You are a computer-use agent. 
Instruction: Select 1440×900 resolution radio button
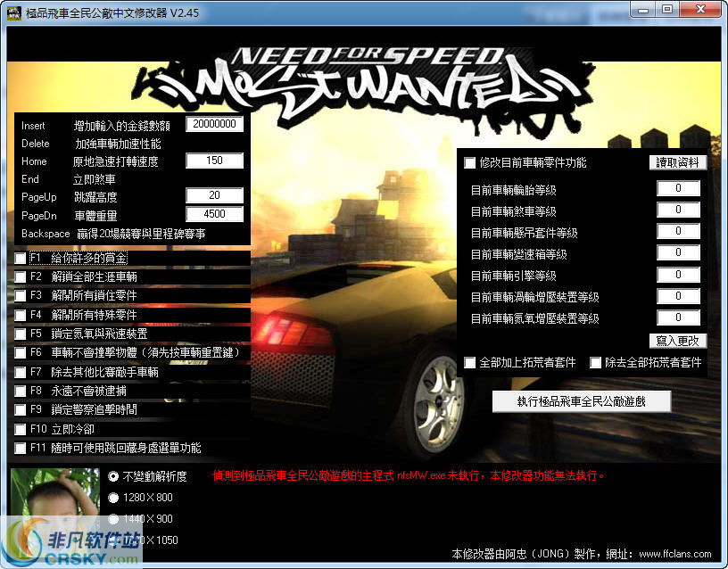coord(113,518)
